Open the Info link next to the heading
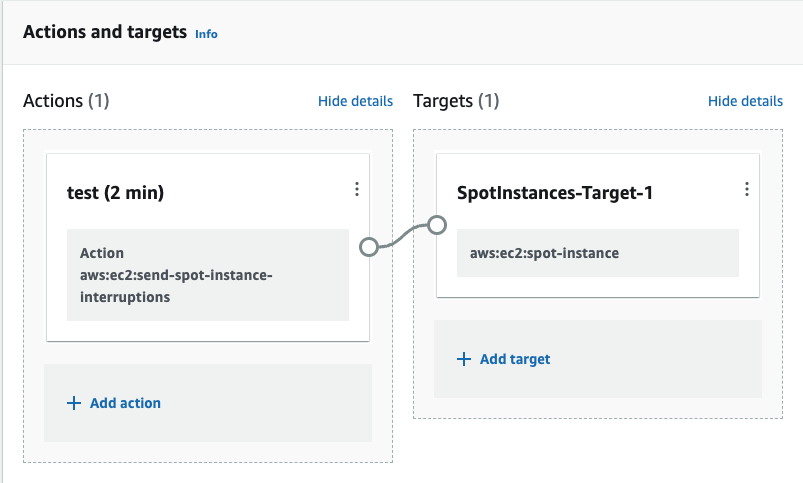Screen dimensions: 803x483 point(206,34)
